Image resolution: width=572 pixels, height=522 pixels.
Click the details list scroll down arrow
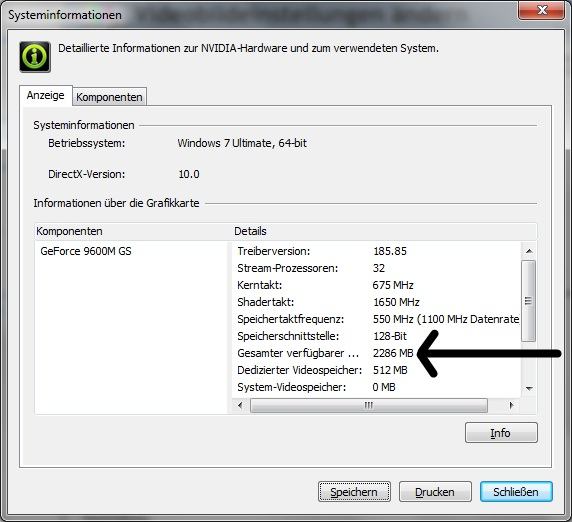coord(529,388)
